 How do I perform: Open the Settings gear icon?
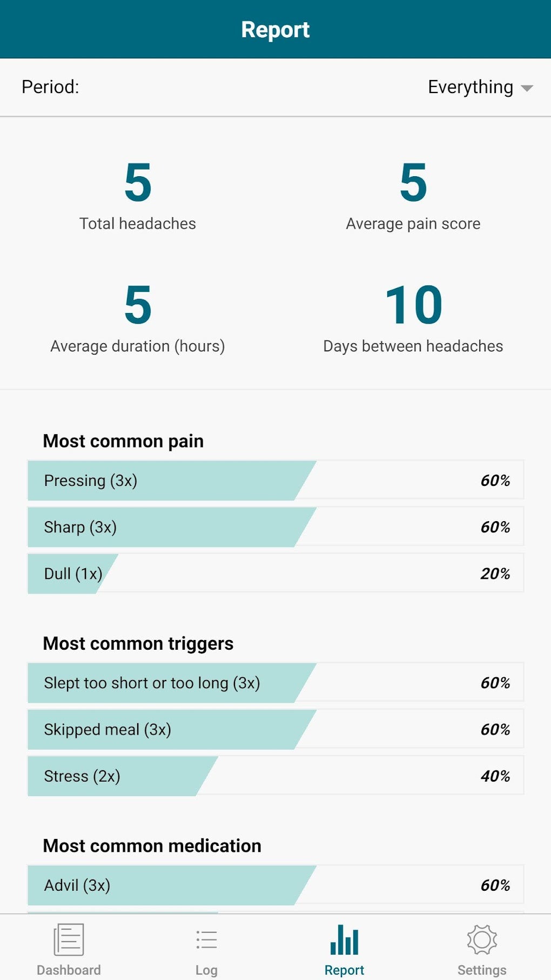482,940
